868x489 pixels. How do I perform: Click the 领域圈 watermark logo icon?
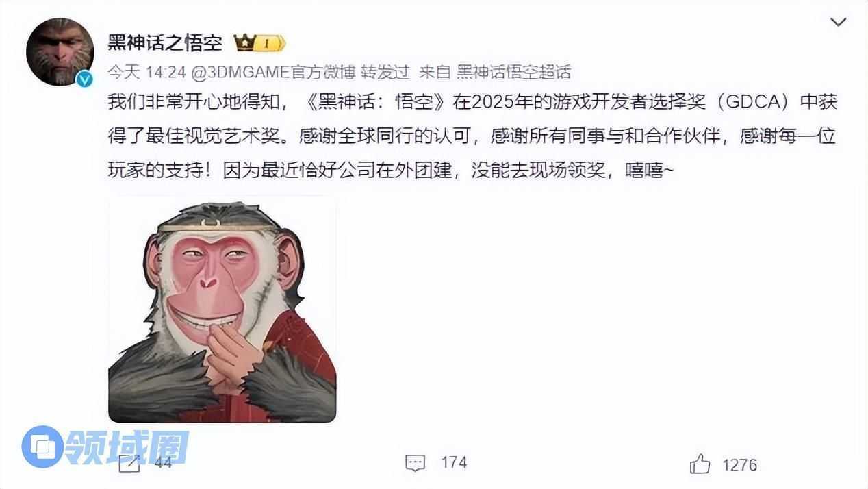coord(42,447)
